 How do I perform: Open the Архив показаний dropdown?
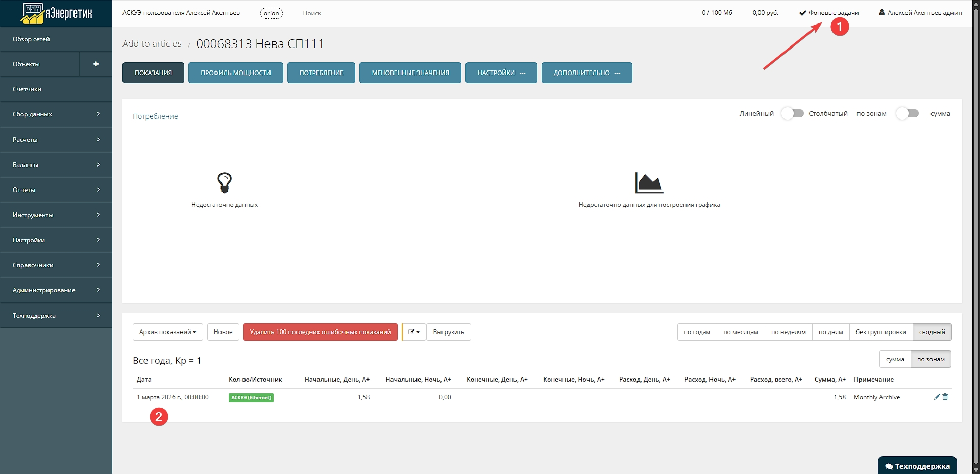pyautogui.click(x=167, y=332)
